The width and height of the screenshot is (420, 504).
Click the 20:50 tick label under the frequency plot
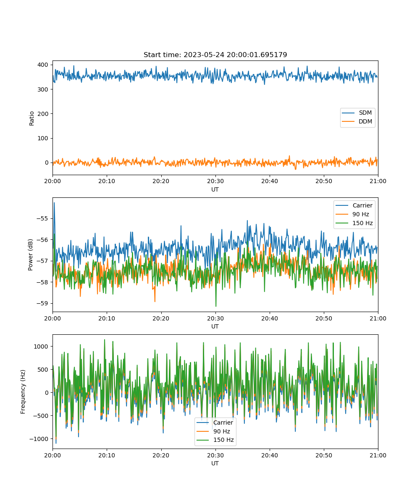324,455
